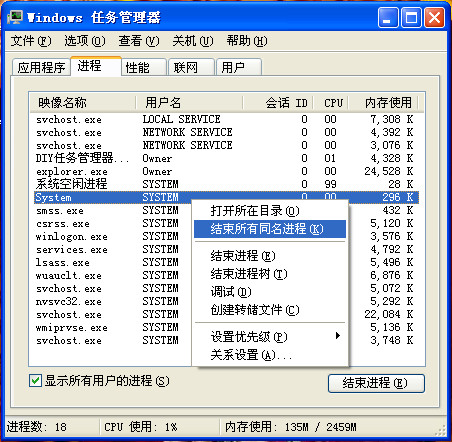
Task: Open the 选项(O) menu
Action: 85,41
